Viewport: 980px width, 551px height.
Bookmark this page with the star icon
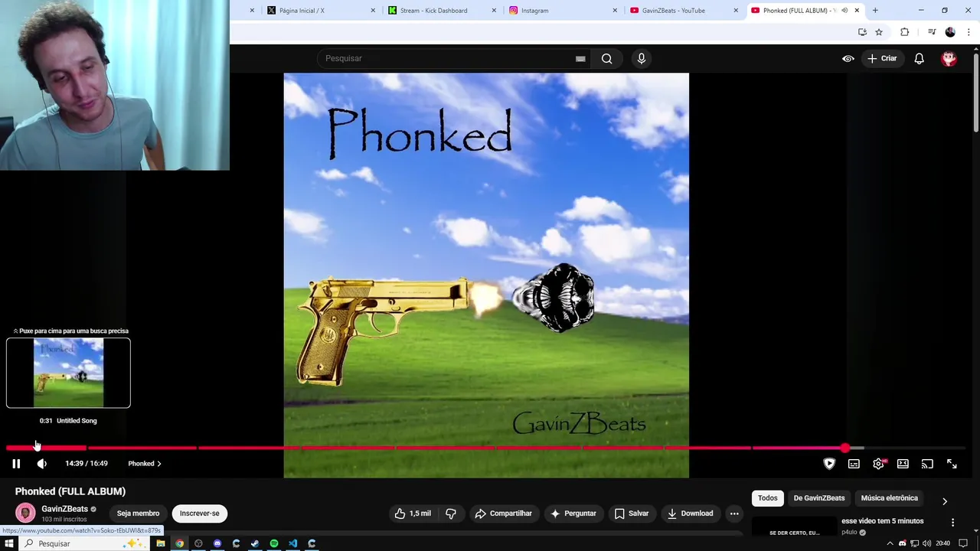(x=879, y=32)
